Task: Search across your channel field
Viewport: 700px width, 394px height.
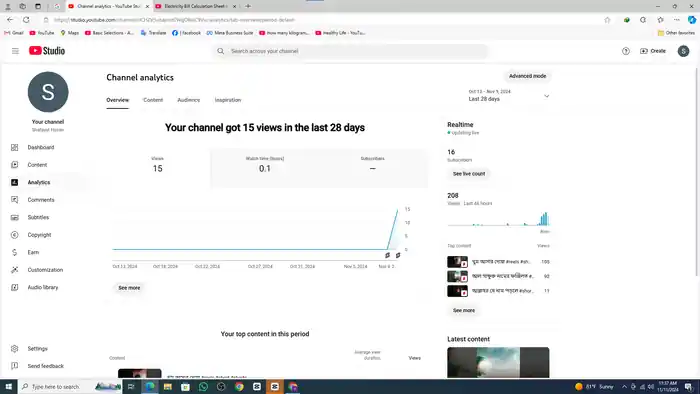Action: coord(350,51)
